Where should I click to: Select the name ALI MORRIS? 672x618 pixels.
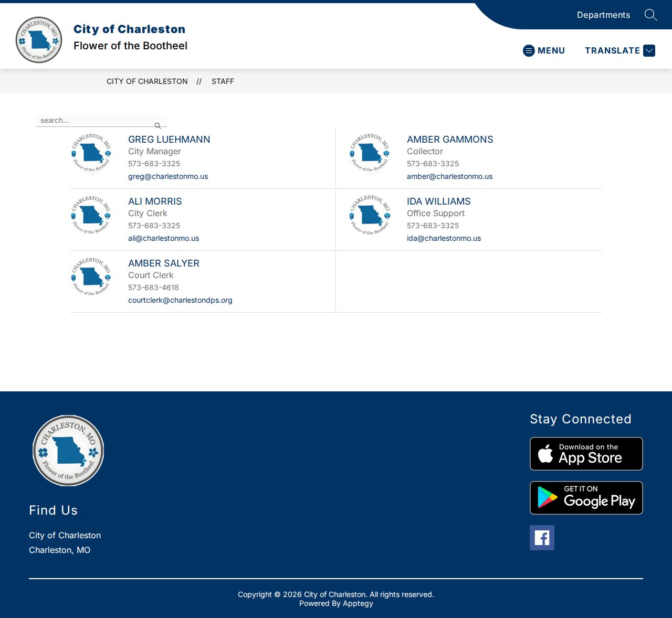[155, 201]
